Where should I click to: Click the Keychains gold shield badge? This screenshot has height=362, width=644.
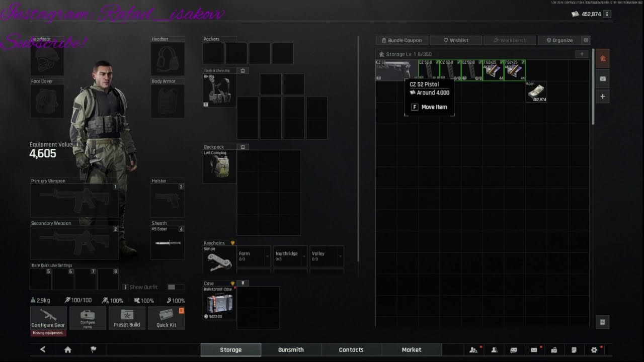[232, 243]
